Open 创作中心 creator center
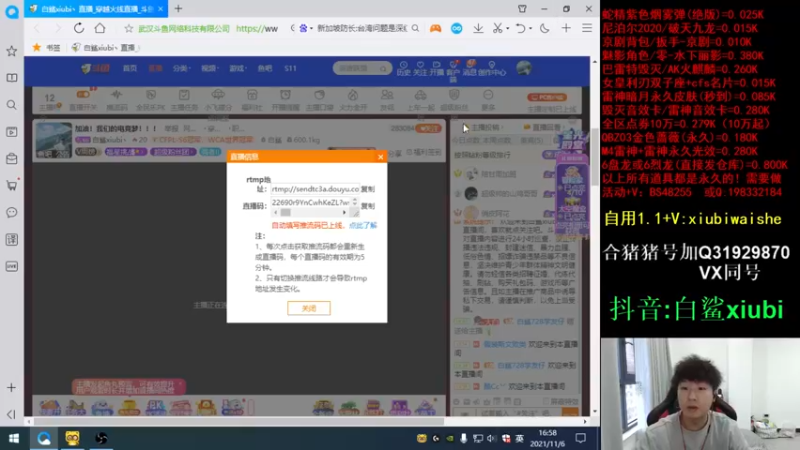 coord(492,69)
